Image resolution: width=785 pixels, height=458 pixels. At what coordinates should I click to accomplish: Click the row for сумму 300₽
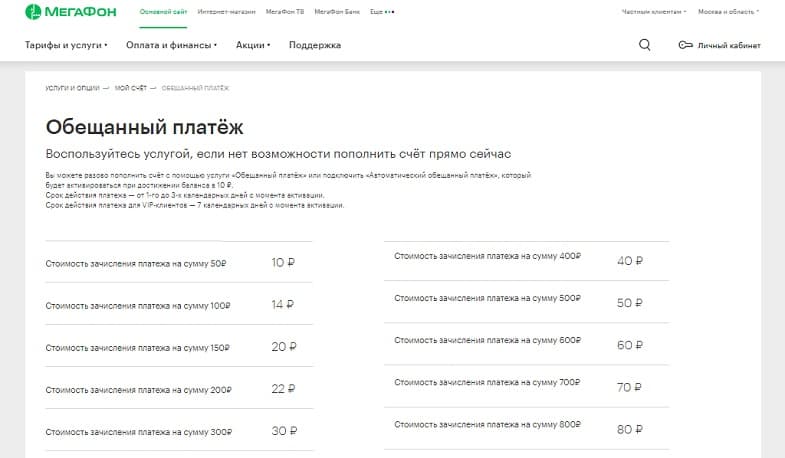pos(179,430)
